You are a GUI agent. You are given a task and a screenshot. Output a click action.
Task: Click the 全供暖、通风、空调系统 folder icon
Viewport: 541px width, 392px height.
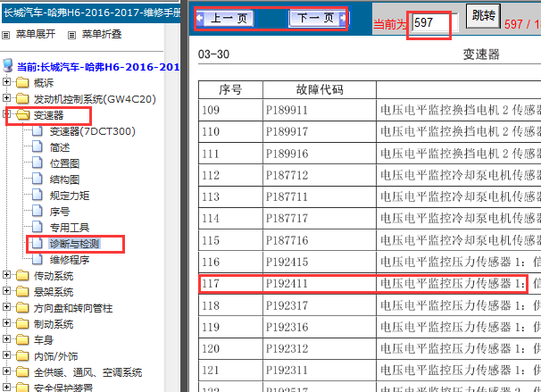(22, 371)
